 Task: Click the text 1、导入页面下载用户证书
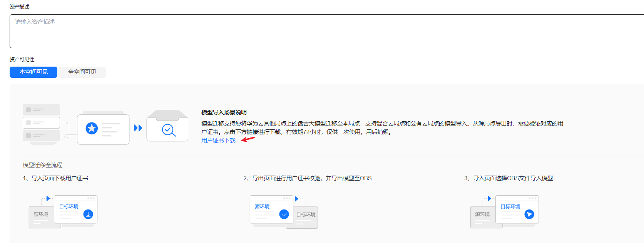tap(55, 178)
